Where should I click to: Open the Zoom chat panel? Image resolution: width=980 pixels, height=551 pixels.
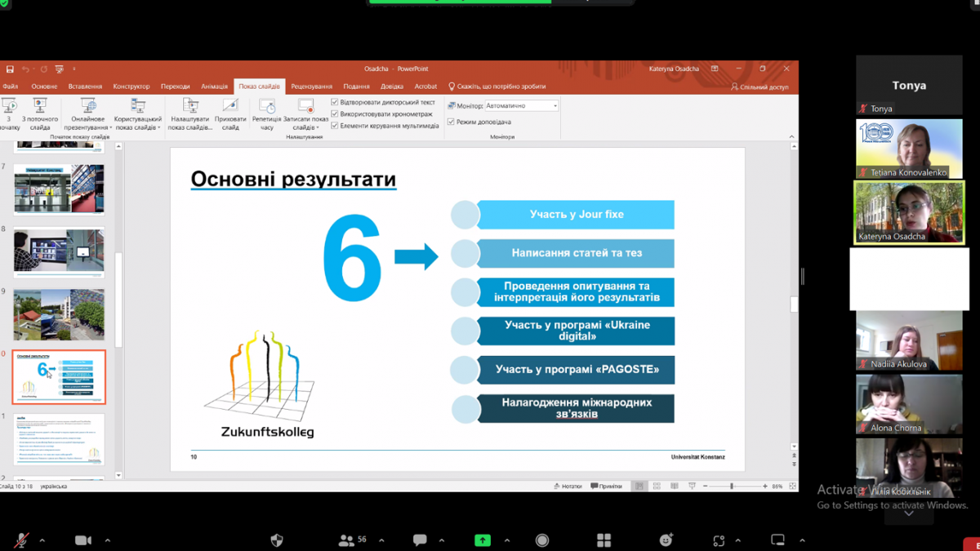(x=420, y=540)
